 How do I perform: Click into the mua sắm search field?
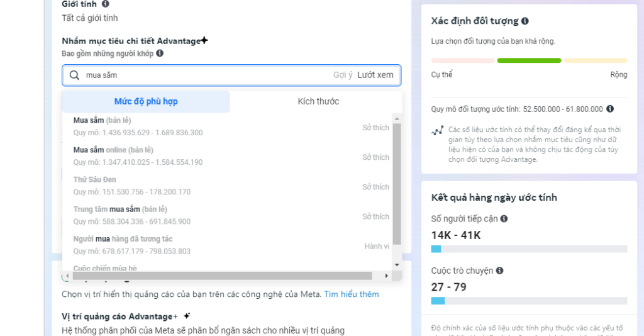(208, 75)
